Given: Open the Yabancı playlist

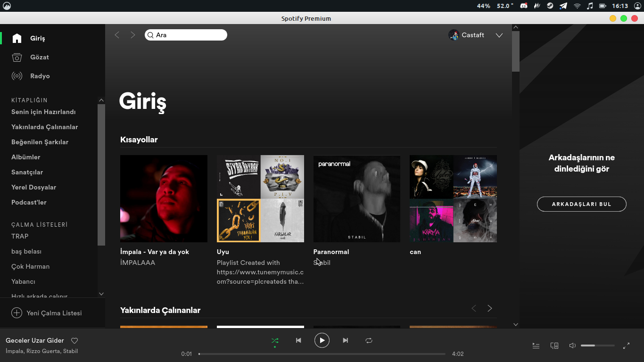Looking at the screenshot, I should click(x=24, y=281).
